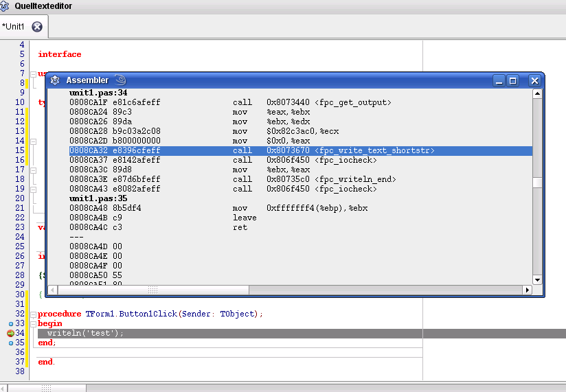Click the writeln('test') source line
566x392 pixels.
pos(86,334)
